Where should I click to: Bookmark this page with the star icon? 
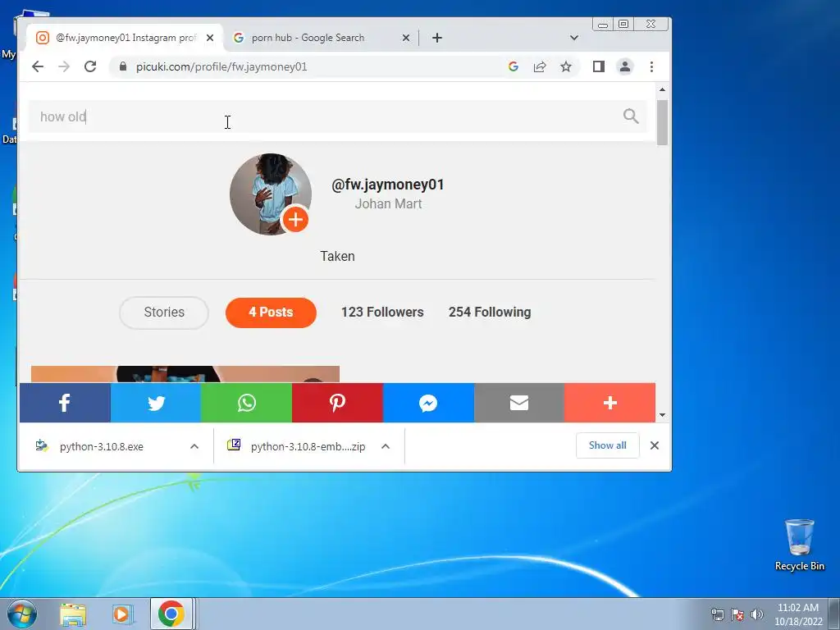[x=566, y=66]
